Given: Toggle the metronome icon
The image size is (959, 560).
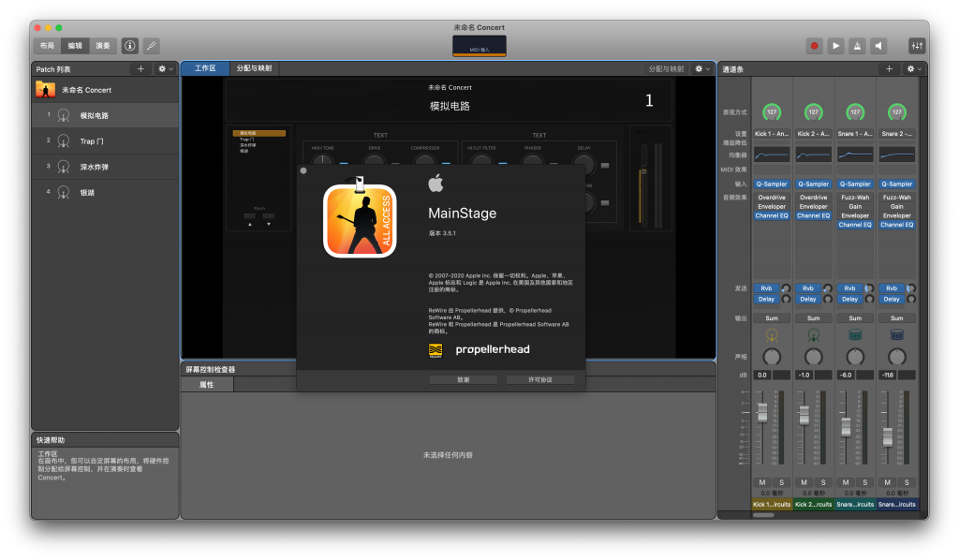Looking at the screenshot, I should [857, 46].
